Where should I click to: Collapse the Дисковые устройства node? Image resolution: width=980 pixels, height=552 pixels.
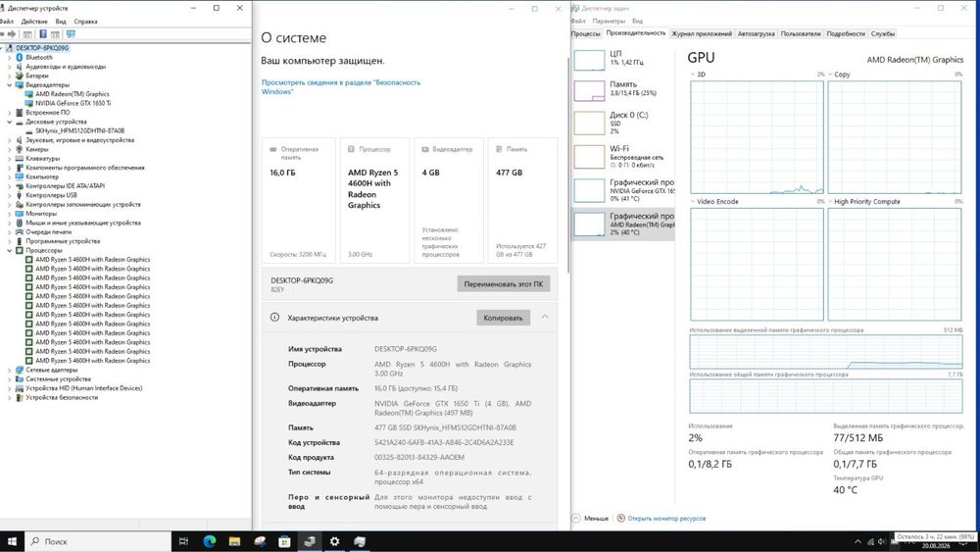click(10, 122)
